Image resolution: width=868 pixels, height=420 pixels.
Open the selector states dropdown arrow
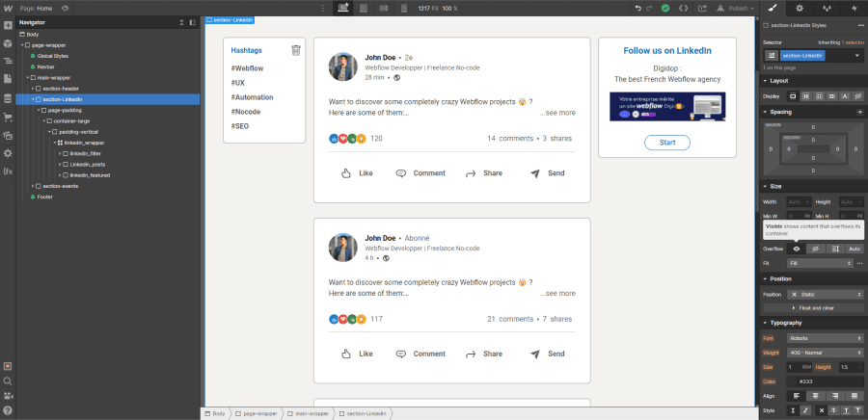[x=857, y=55]
